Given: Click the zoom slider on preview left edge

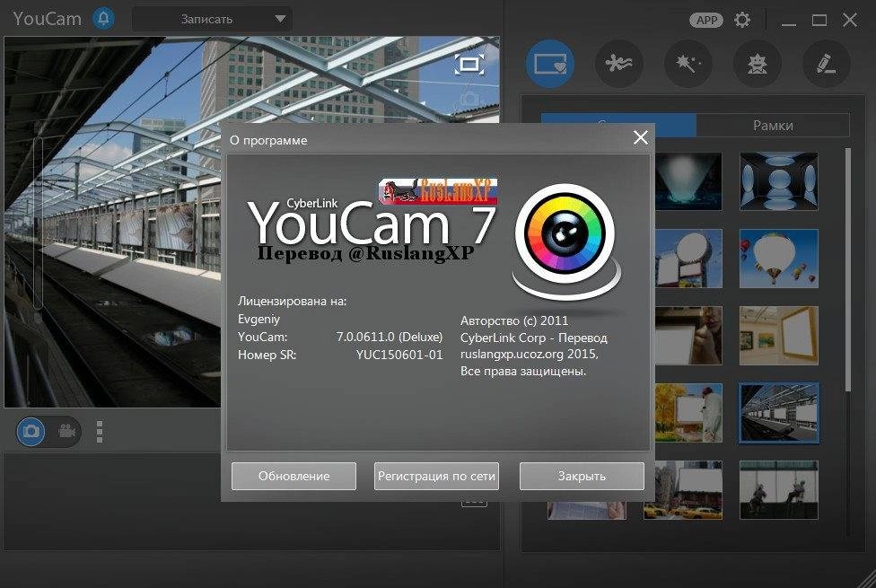Looking at the screenshot, I should tap(38, 224).
